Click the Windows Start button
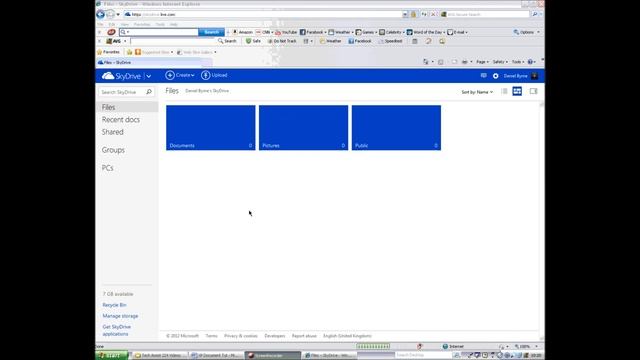This screenshot has width=640, height=360. click(x=112, y=356)
